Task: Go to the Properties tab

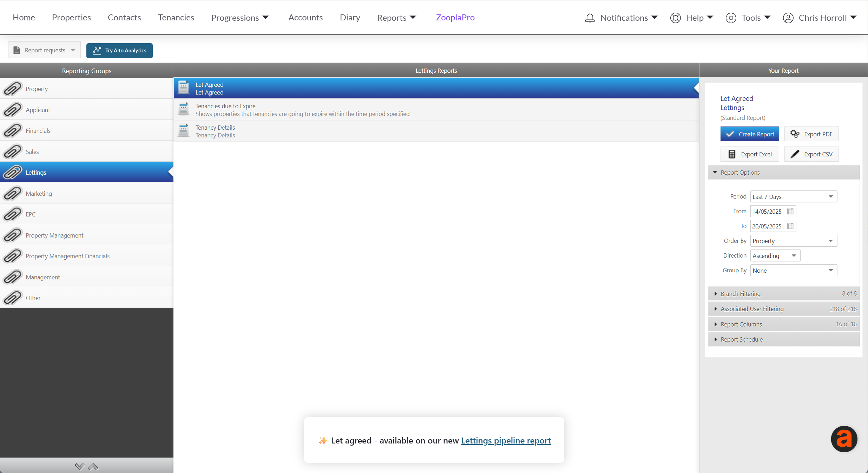Action: click(x=71, y=17)
